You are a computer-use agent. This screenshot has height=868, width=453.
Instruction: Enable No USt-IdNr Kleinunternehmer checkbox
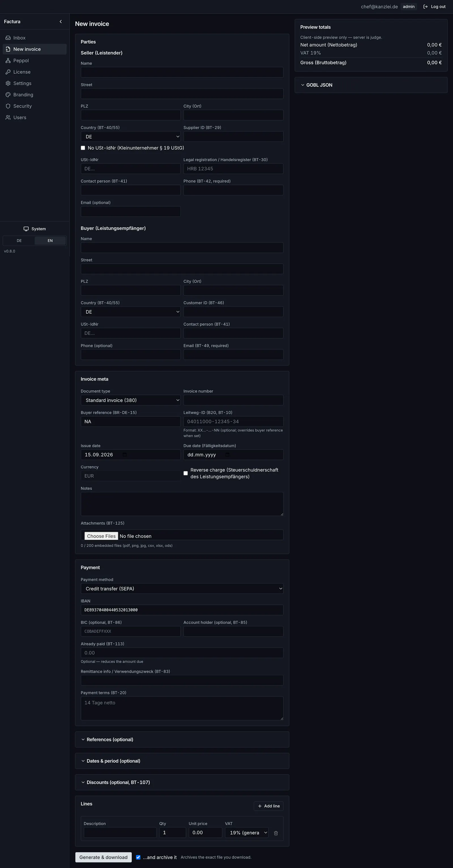coord(83,148)
